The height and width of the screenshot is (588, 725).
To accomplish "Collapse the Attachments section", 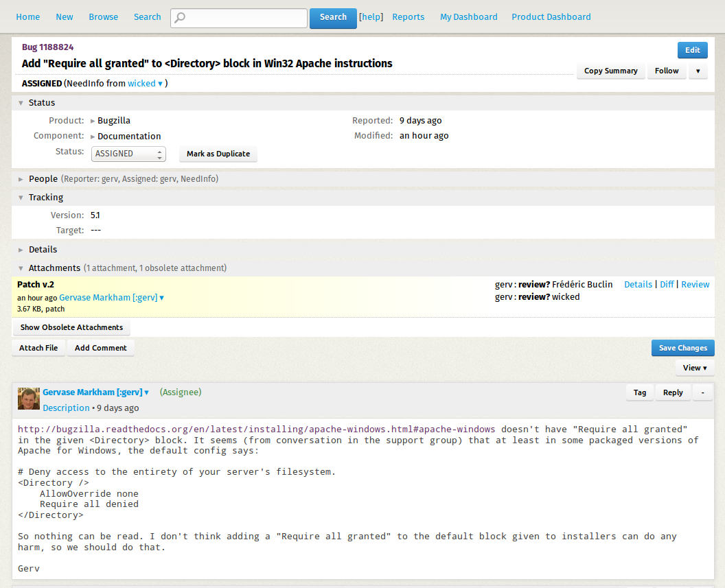I will point(21,268).
